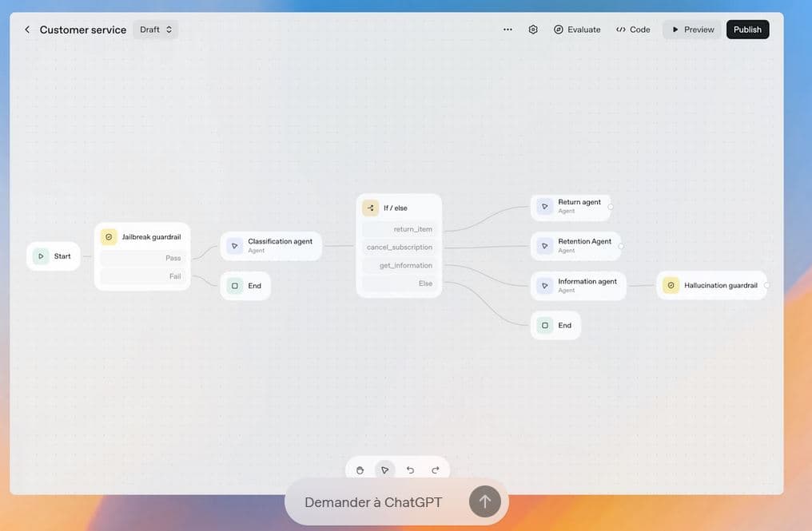Publish the workflow

point(747,30)
